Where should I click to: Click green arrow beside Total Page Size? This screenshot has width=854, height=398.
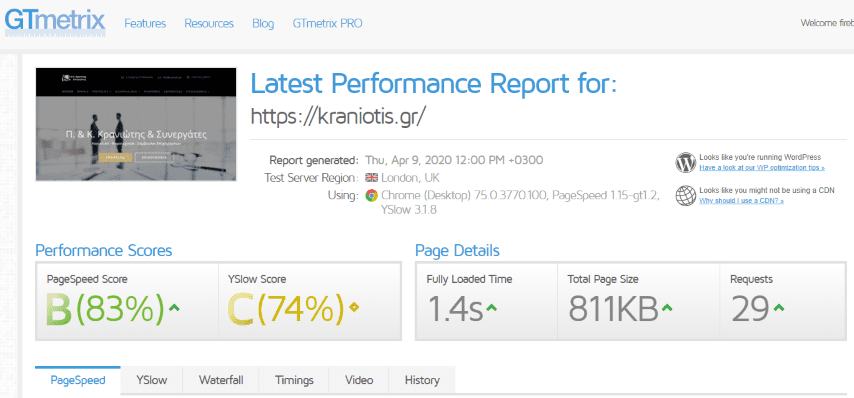[667, 308]
